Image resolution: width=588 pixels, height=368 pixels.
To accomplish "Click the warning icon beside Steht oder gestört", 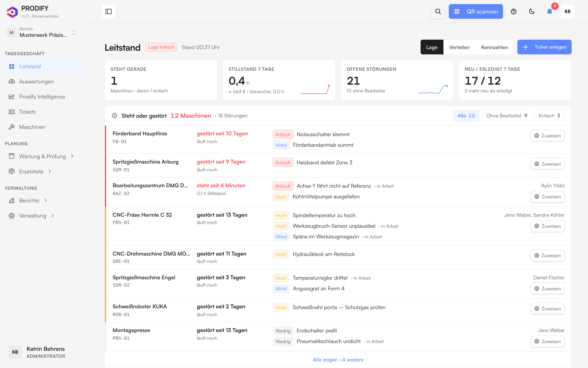I will pos(115,116).
